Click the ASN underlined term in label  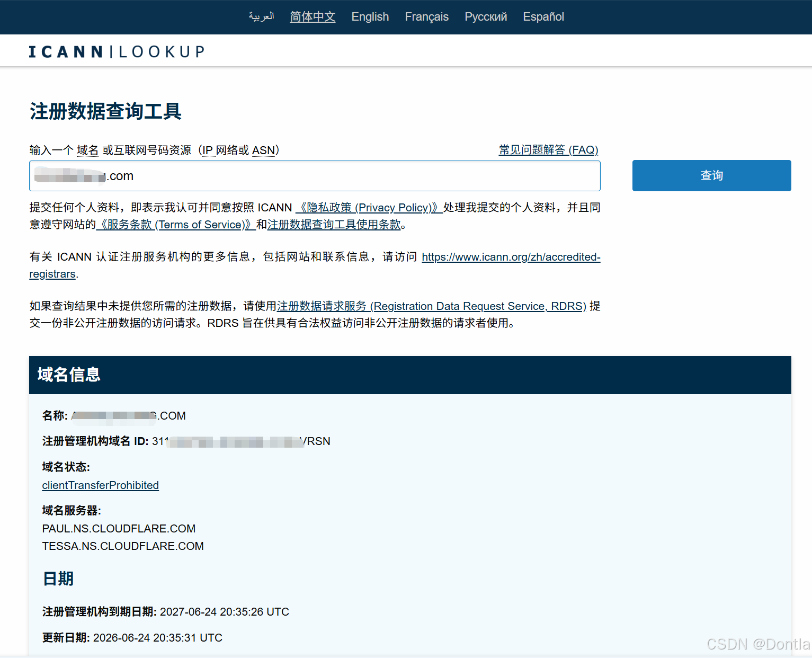(x=263, y=150)
